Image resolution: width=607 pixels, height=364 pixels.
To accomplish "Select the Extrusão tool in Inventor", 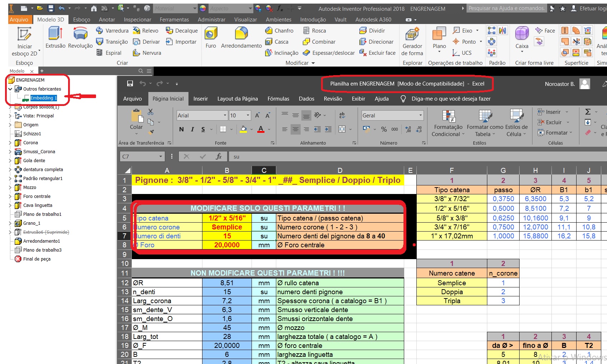I will click(56, 38).
